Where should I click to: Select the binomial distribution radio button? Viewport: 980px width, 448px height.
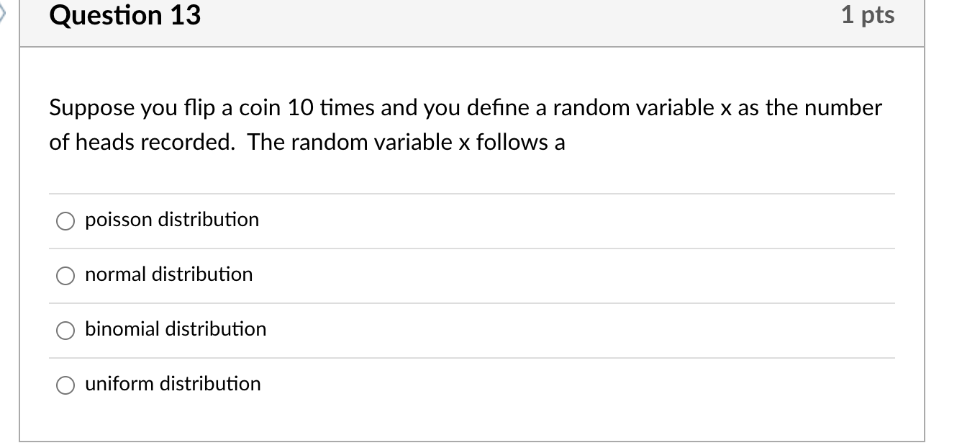[x=64, y=331]
